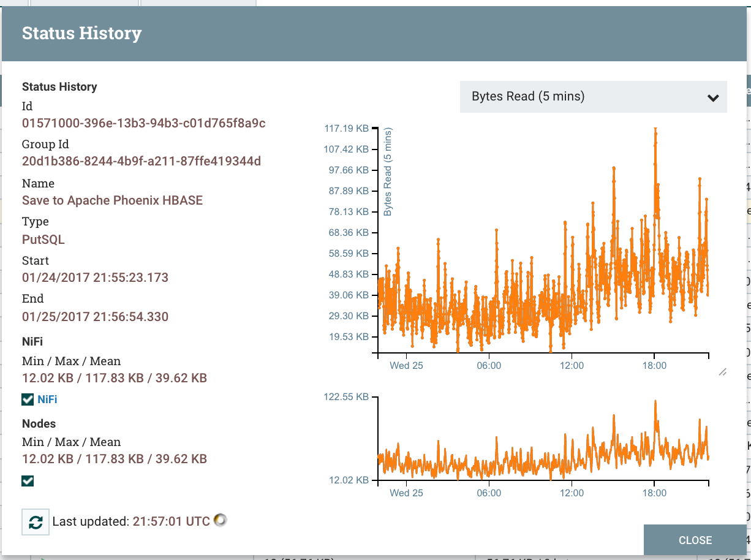The image size is (751, 560).
Task: Toggle the node visibility checkbox under Nodes
Action: pyautogui.click(x=27, y=481)
